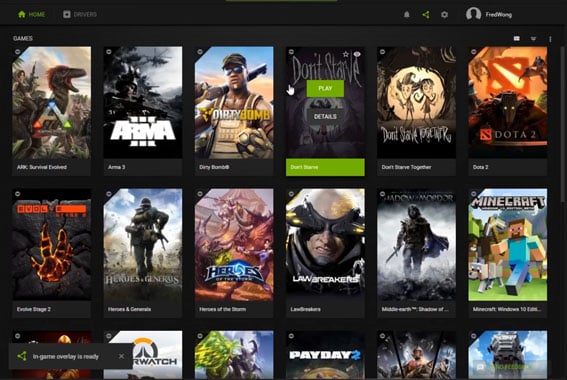Viewport: 567px width, 380px height.
Task: Click the home icon in navigation
Action: pyautogui.click(x=22, y=14)
